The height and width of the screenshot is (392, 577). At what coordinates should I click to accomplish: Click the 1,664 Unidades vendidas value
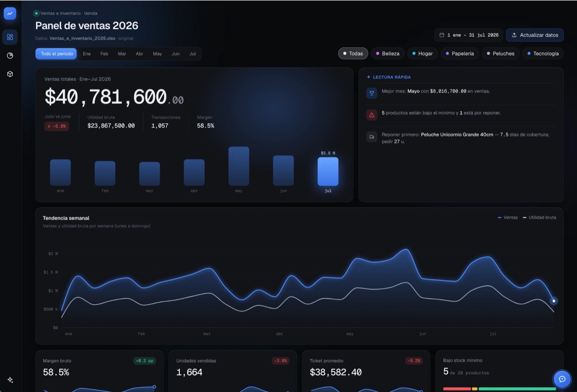click(189, 372)
